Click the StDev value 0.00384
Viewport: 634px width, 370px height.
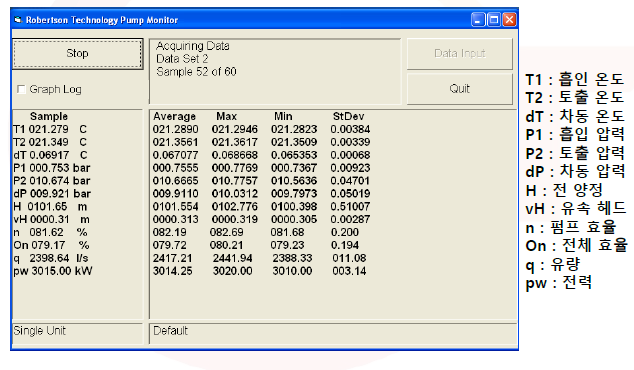click(350, 129)
